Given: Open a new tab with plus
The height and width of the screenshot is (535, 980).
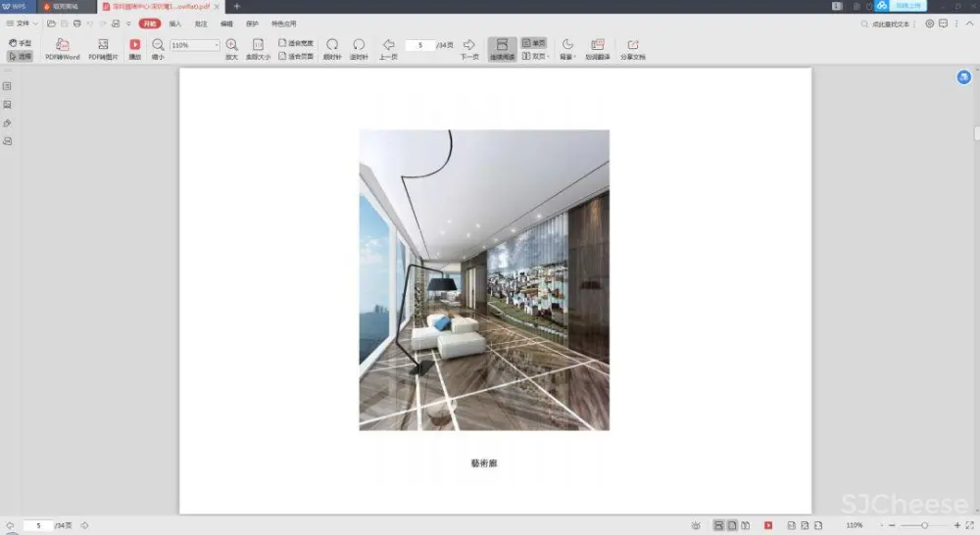Looking at the screenshot, I should coord(237,6).
